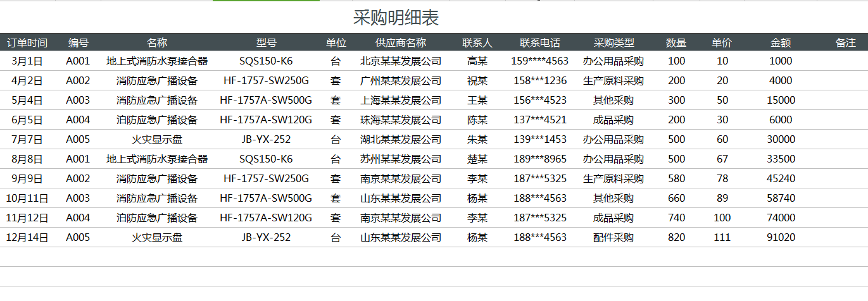
Task: Select supplier 广州某某发展公司
Action: tap(401, 81)
